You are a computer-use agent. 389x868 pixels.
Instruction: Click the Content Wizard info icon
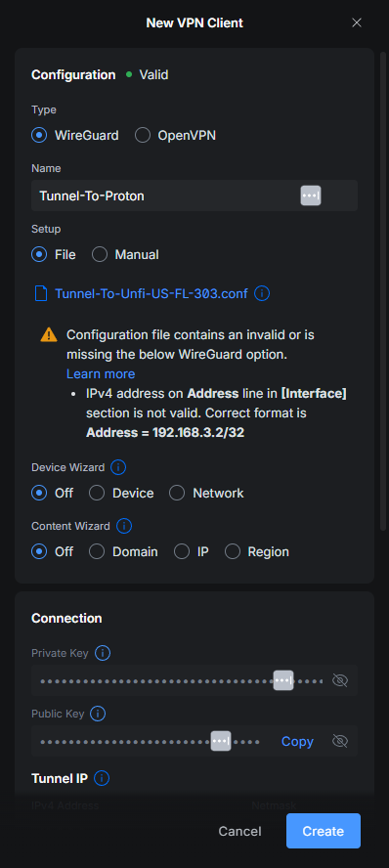[x=124, y=526]
